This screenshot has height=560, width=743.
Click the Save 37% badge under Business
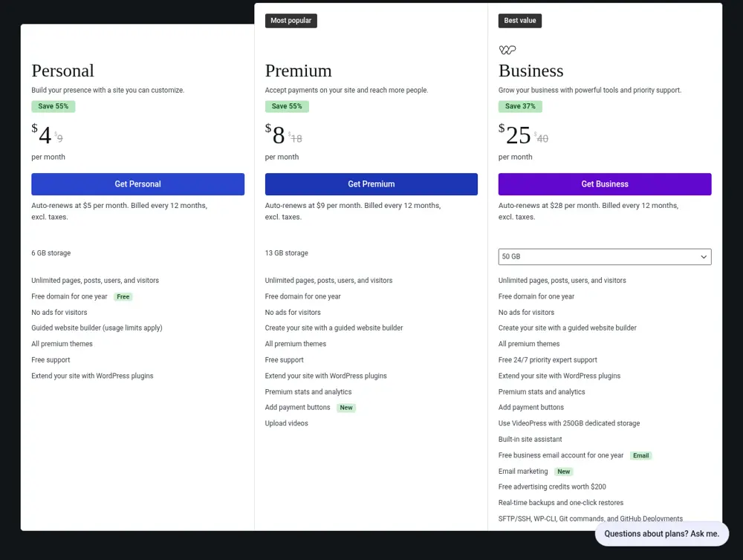point(520,106)
